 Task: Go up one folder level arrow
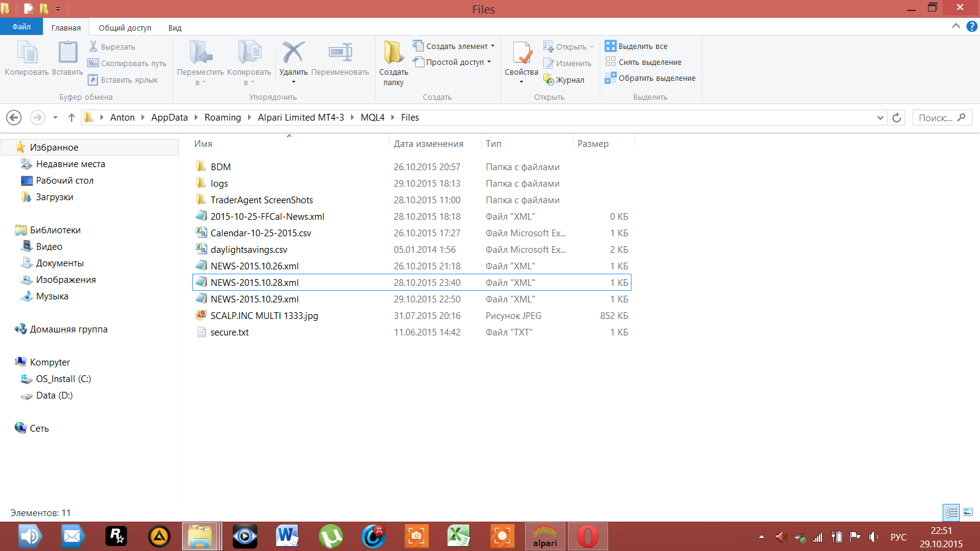click(x=72, y=118)
